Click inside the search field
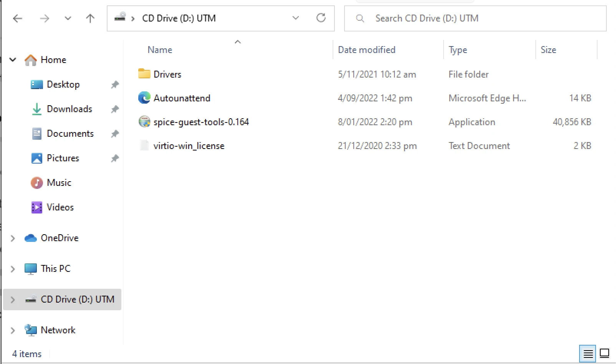Image resolution: width=616 pixels, height=364 pixels. pyautogui.click(x=442, y=18)
